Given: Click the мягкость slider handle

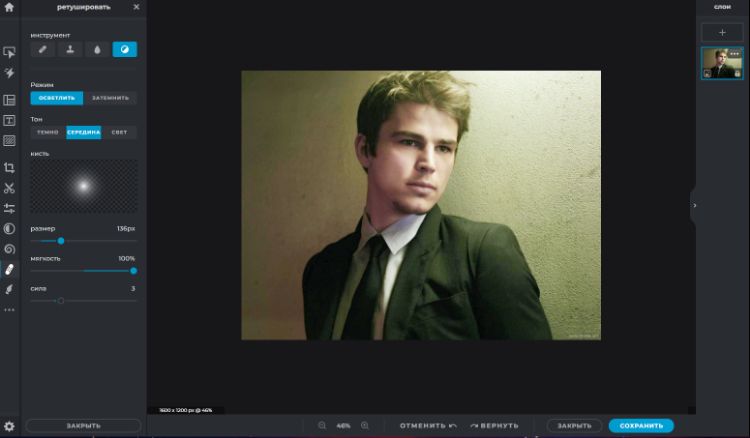Looking at the screenshot, I should [x=133, y=271].
